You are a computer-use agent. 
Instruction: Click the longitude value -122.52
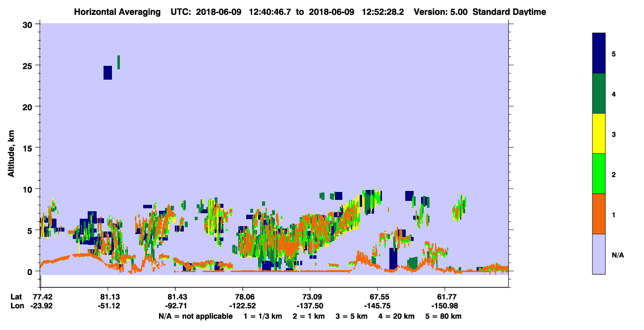click(x=242, y=306)
